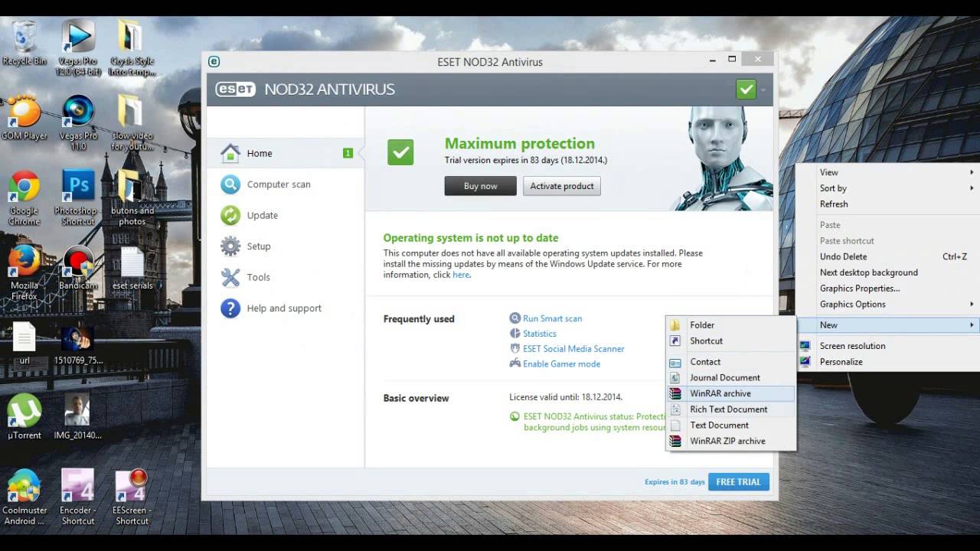This screenshot has height=551, width=980.
Task: Click 'Expires in 83 days' footer text
Action: click(675, 482)
